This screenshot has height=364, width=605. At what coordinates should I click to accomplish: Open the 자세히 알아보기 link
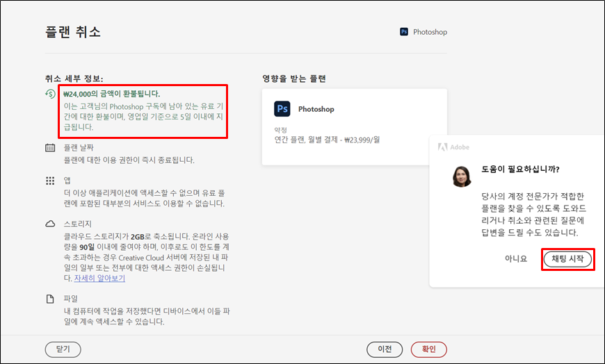pos(99,278)
